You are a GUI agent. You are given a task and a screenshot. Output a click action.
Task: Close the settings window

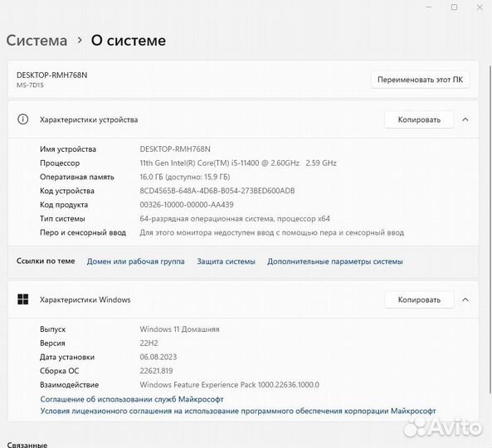tap(480, 7)
